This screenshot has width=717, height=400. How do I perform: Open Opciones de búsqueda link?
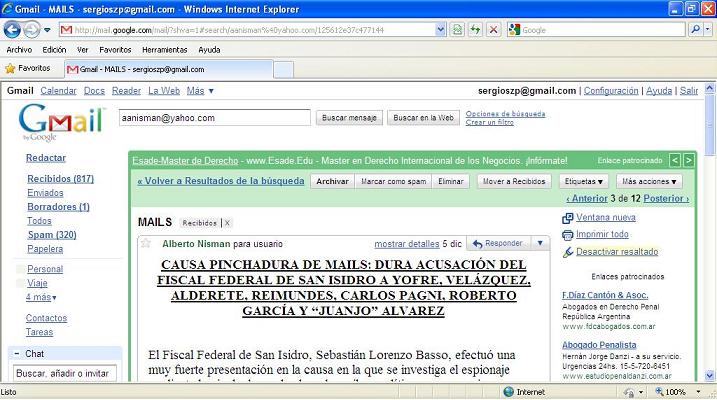point(505,113)
